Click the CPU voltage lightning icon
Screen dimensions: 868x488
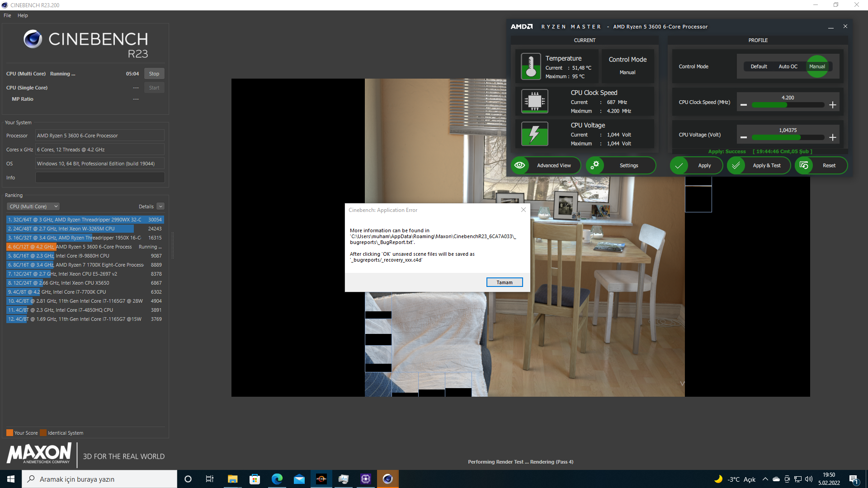tap(535, 134)
